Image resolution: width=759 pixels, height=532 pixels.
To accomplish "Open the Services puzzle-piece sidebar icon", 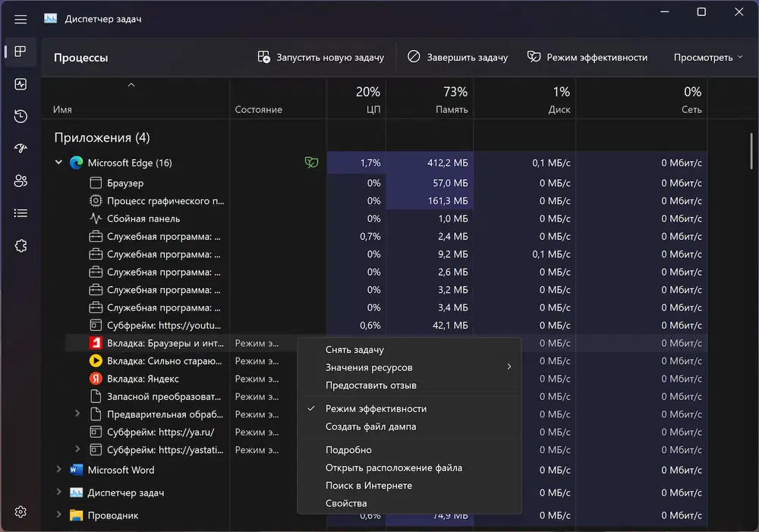I will (20, 245).
